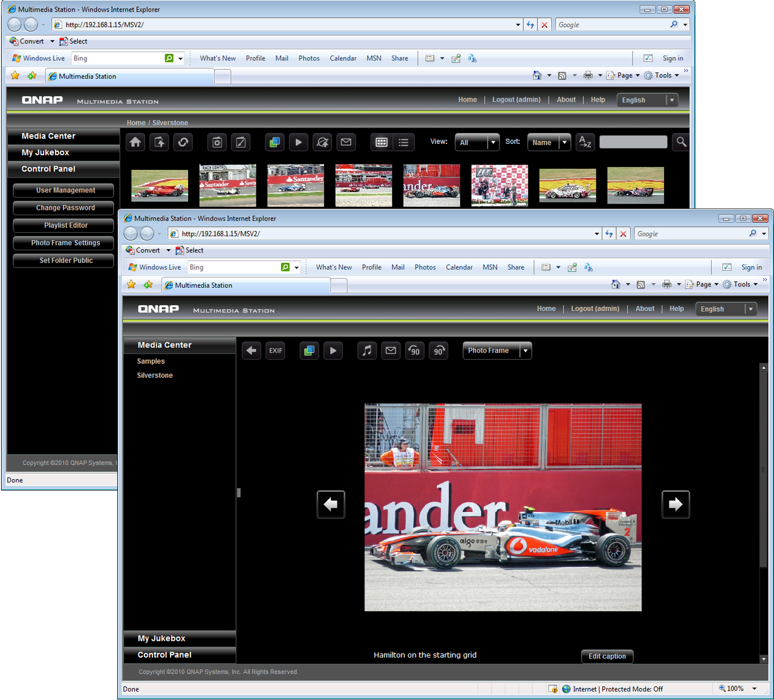774x700 pixels.
Task: Click Calendar in front window Windows Live toolbar
Action: click(x=460, y=267)
